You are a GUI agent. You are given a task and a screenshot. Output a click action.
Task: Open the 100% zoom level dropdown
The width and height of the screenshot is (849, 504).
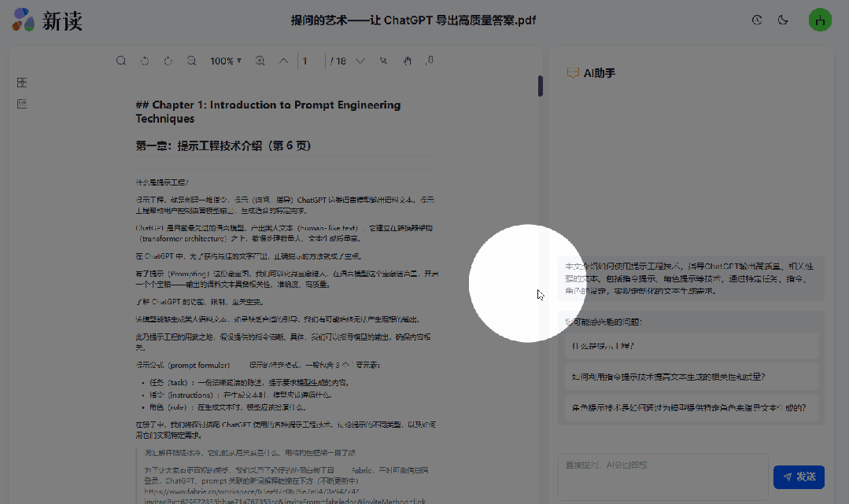[226, 61]
